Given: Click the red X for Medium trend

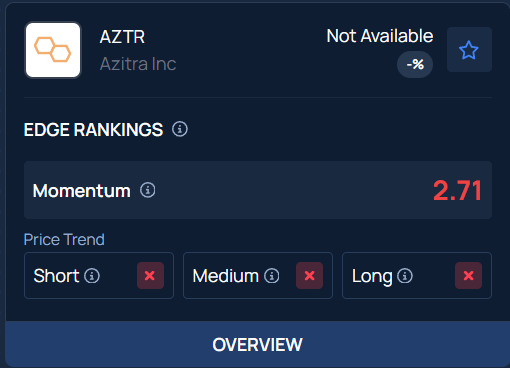Looking at the screenshot, I should (x=309, y=275).
